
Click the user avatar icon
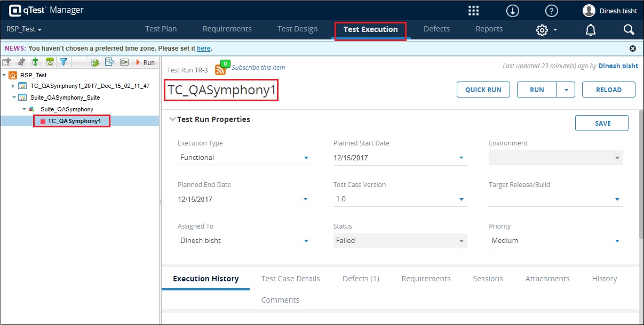coord(589,11)
